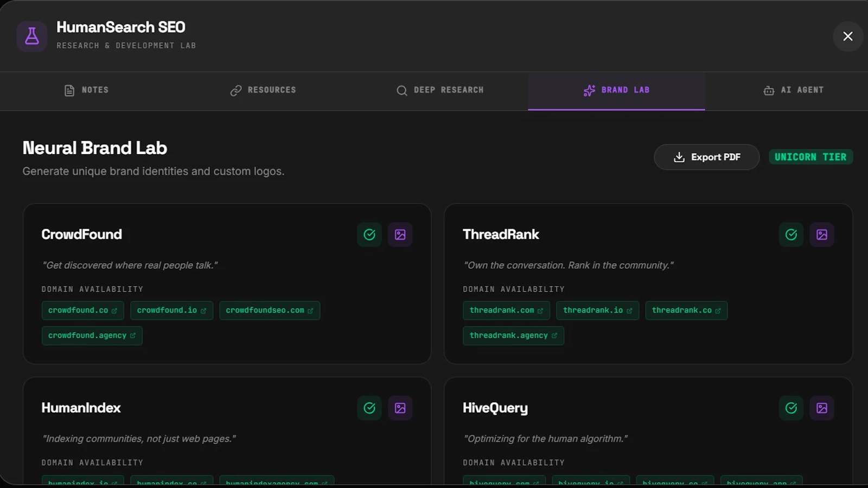868x488 pixels.
Task: Generate logo image for HiveQuery
Action: coord(822,408)
